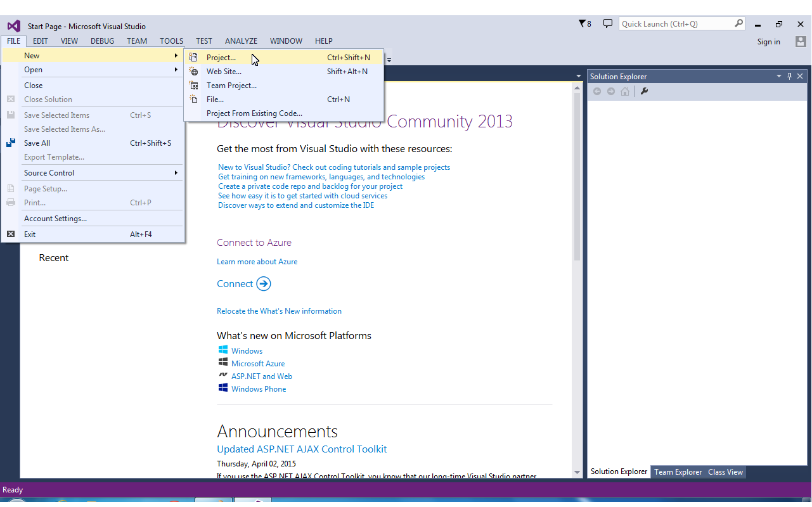Switch to the Team Explorer tab
The height and width of the screenshot is (507, 812).
click(678, 472)
